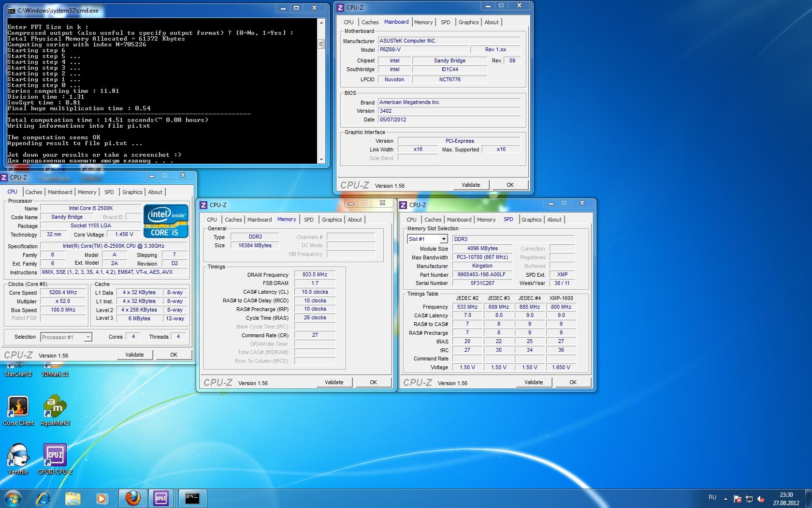The height and width of the screenshot is (508, 812).
Task: Open the Ventrilo desktop shortcut
Action: tap(18, 459)
